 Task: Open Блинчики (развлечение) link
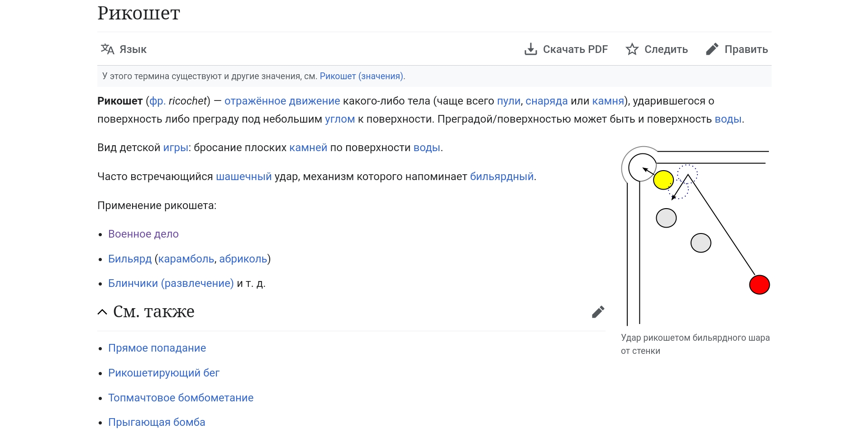pos(171,283)
